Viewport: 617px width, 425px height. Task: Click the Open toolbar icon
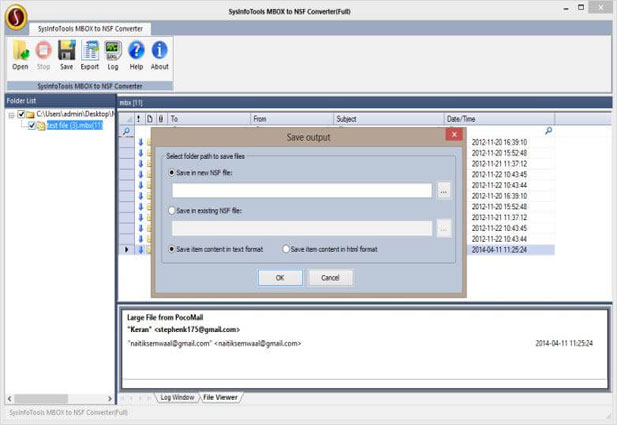pyautogui.click(x=20, y=55)
